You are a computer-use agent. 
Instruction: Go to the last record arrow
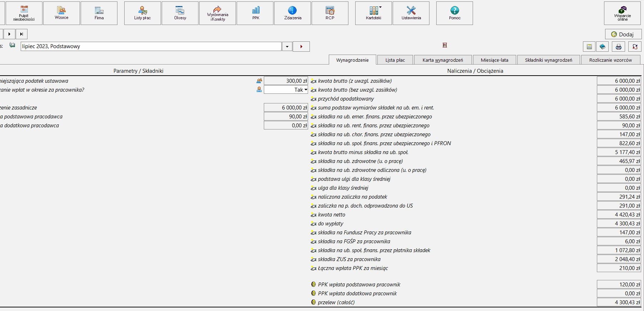point(21,34)
